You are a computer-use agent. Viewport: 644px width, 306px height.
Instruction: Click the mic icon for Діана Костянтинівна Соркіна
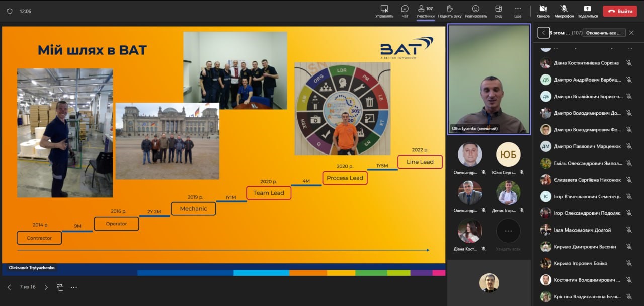(x=629, y=63)
